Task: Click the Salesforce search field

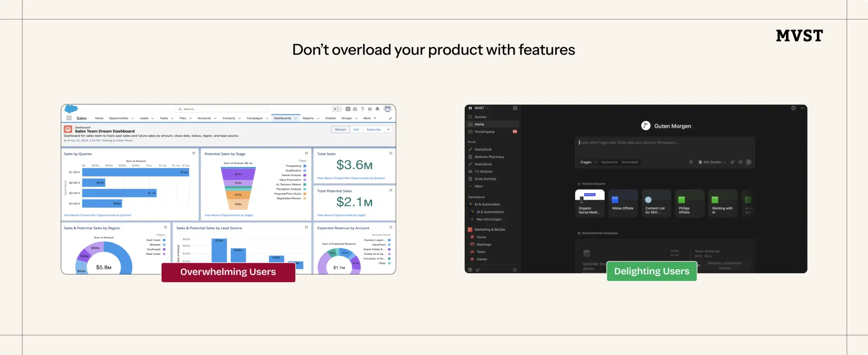Action: [221, 109]
